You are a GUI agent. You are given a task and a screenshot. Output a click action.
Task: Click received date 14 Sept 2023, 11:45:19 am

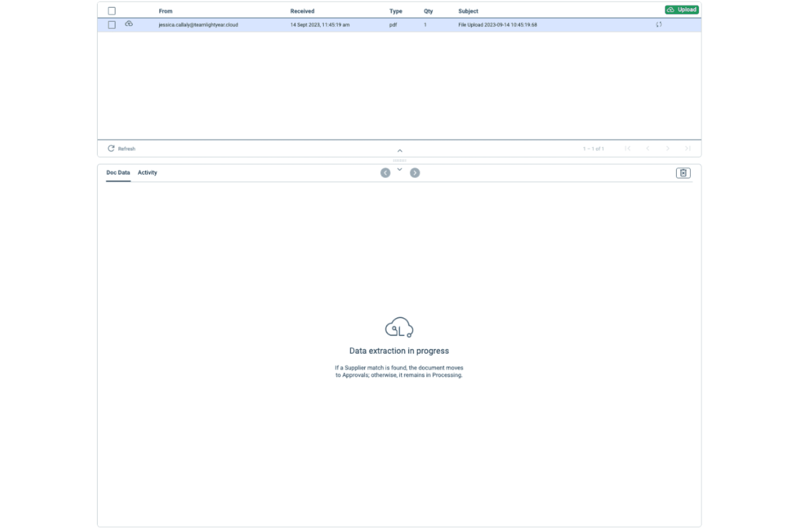tap(320, 25)
